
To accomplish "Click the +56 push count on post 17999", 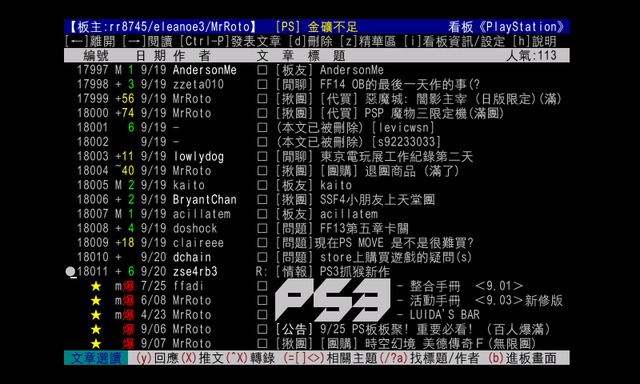I will coord(124,99).
